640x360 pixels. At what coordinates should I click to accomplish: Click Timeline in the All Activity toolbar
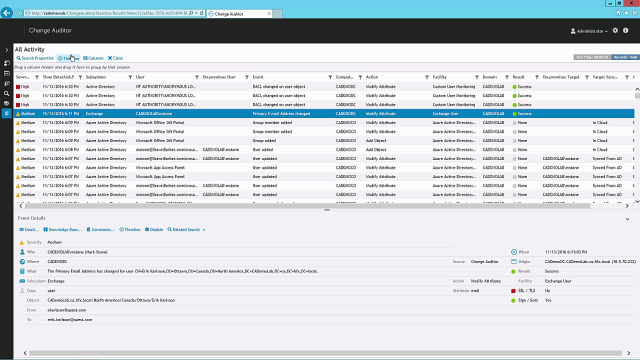tap(69, 58)
